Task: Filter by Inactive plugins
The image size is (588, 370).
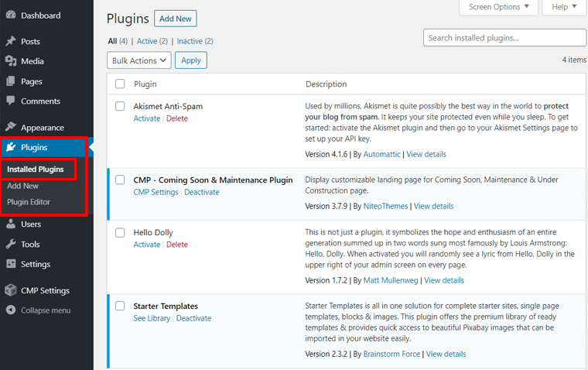Action: pyautogui.click(x=190, y=41)
